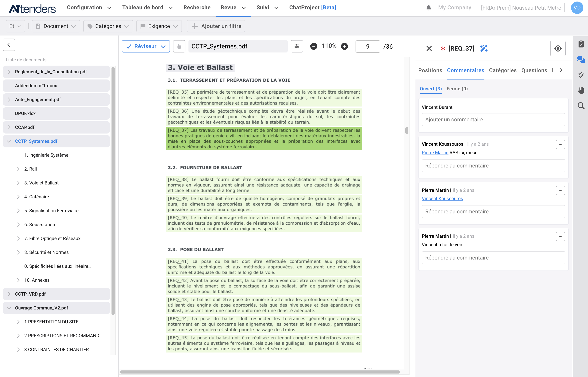Open the Catégories filter dropdown

tap(108, 26)
